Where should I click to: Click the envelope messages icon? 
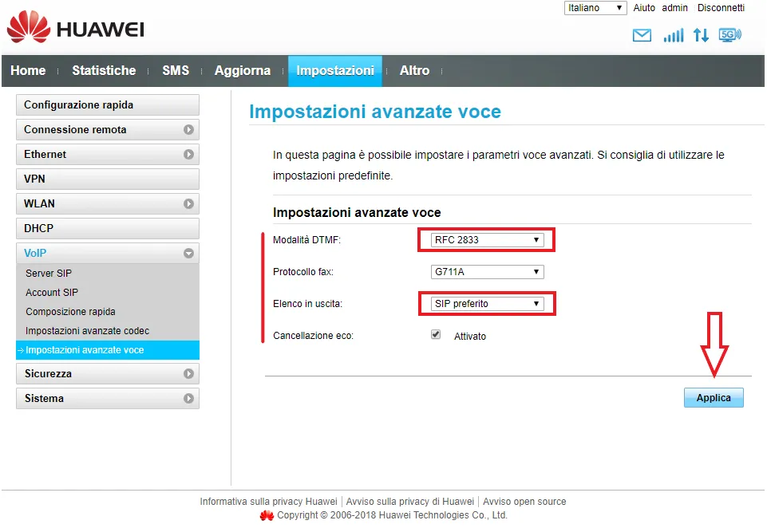tap(642, 36)
